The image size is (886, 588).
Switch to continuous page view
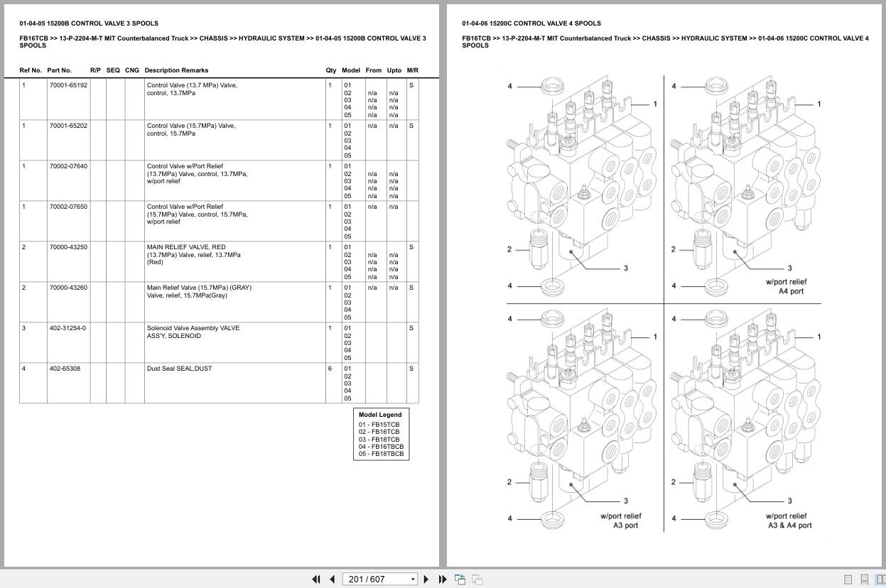coord(864,579)
